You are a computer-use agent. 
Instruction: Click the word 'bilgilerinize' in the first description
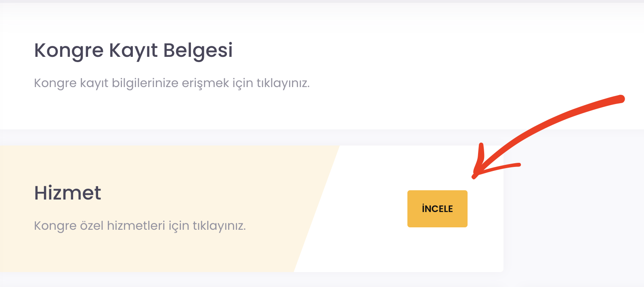click(145, 83)
